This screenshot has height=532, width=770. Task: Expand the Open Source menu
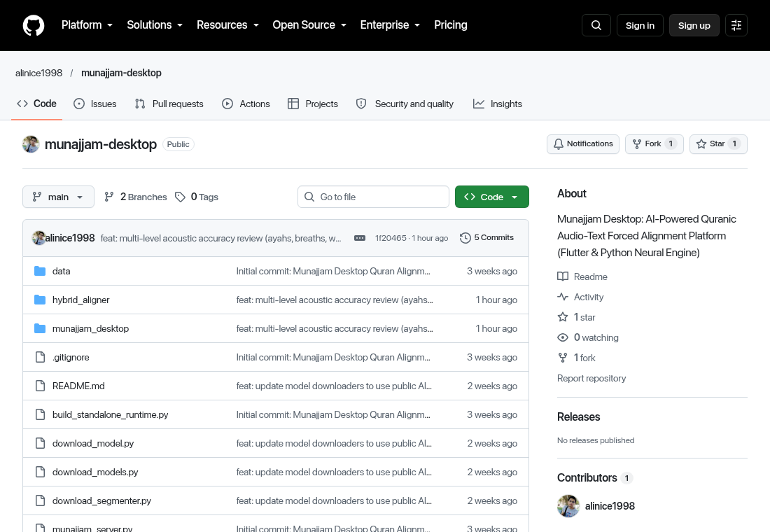tap(309, 25)
